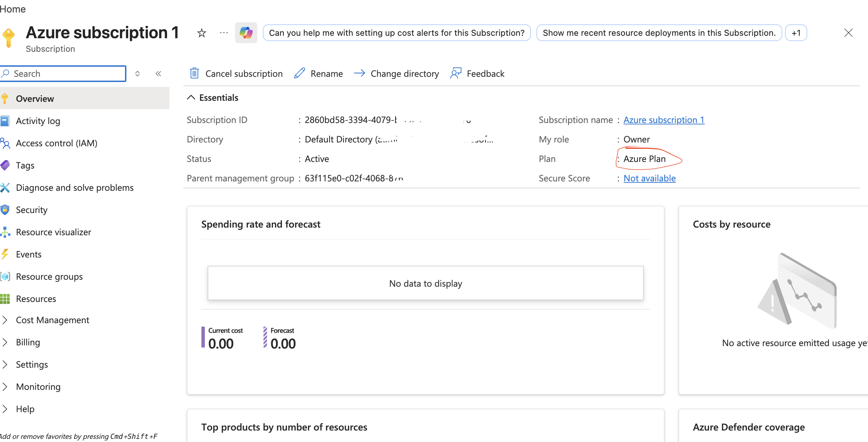
Task: Click the Costs by resource heading
Action: tap(732, 224)
